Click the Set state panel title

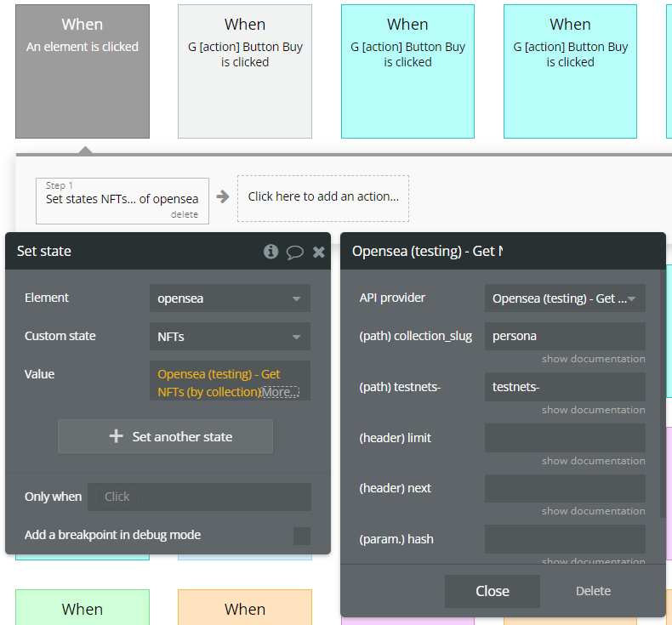(43, 251)
